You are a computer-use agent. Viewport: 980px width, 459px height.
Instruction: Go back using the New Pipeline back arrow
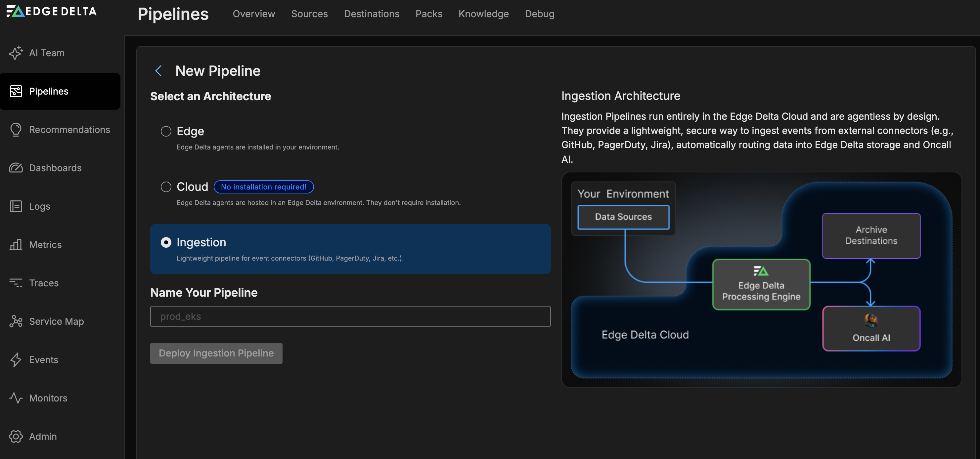158,71
